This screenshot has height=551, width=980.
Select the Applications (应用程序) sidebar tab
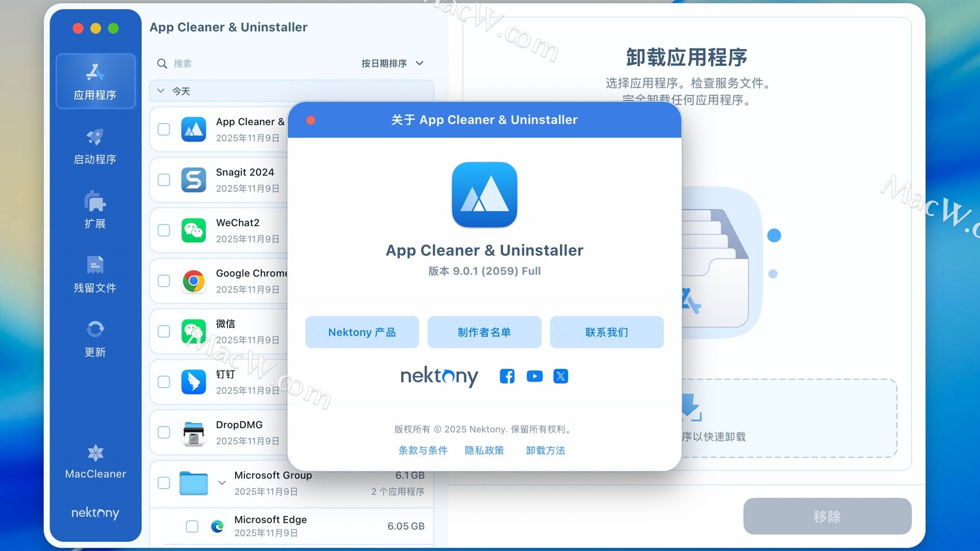(x=95, y=81)
